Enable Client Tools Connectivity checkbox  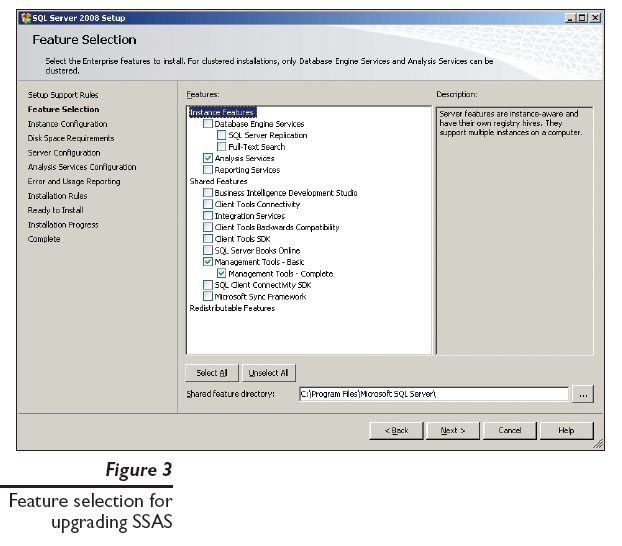208,204
